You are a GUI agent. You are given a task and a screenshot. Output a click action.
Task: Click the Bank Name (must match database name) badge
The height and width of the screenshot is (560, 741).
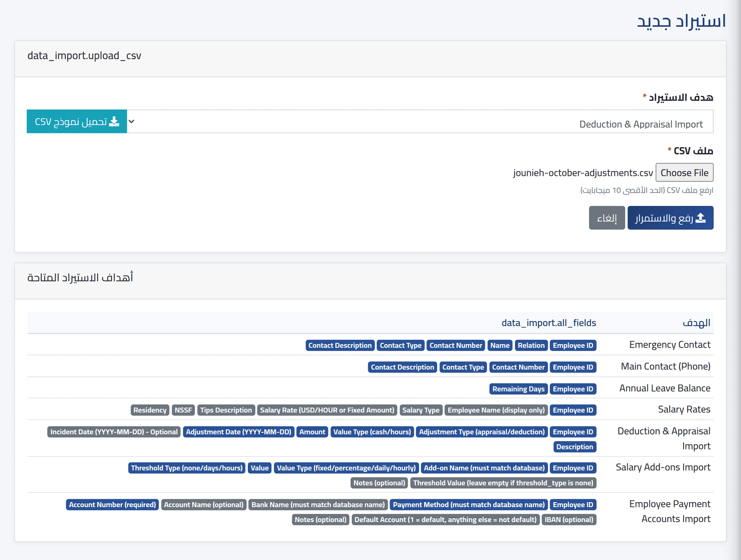pyautogui.click(x=318, y=504)
